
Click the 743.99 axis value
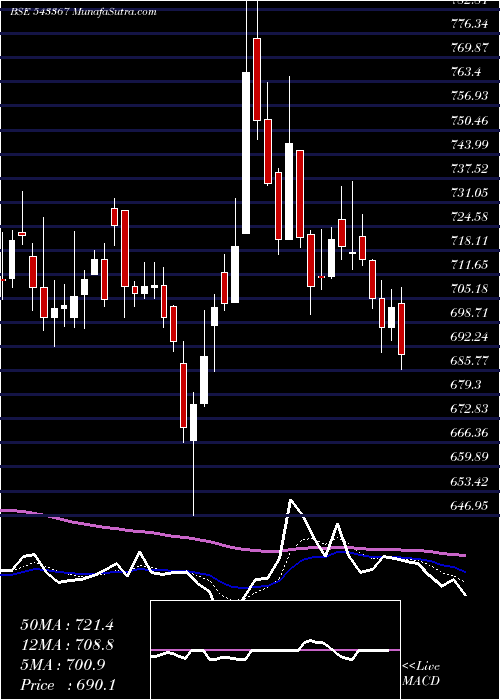point(469,144)
